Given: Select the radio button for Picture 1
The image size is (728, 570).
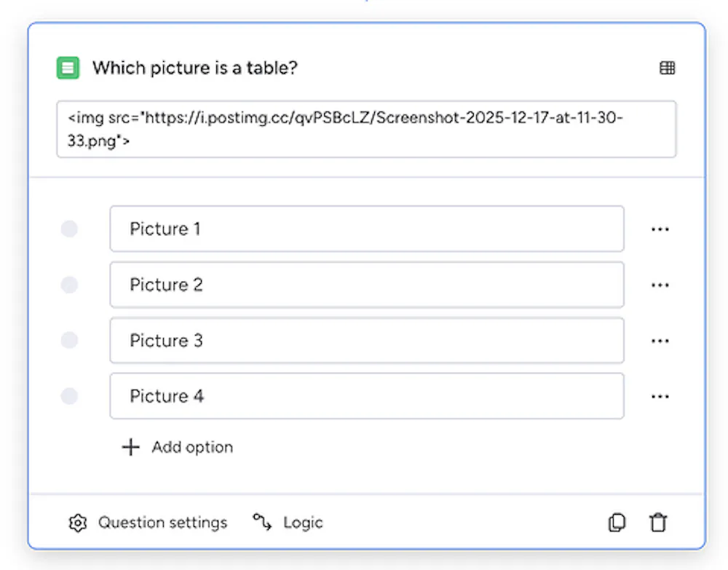Looking at the screenshot, I should click(x=69, y=229).
